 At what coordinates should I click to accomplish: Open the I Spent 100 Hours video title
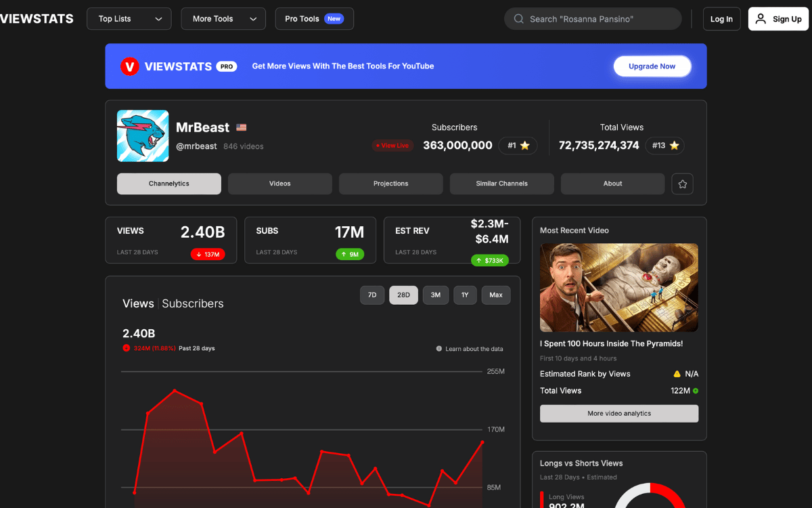(611, 344)
